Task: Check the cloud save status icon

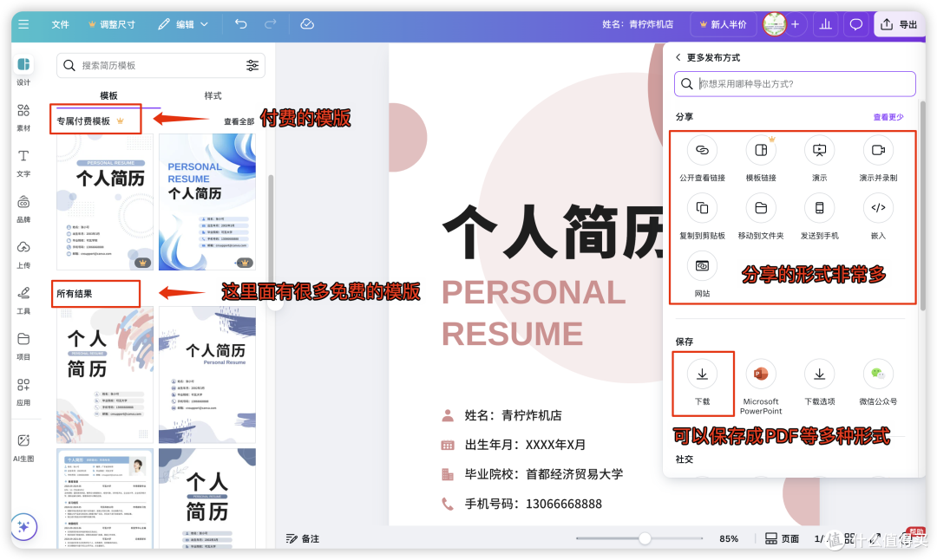Action: 307,24
